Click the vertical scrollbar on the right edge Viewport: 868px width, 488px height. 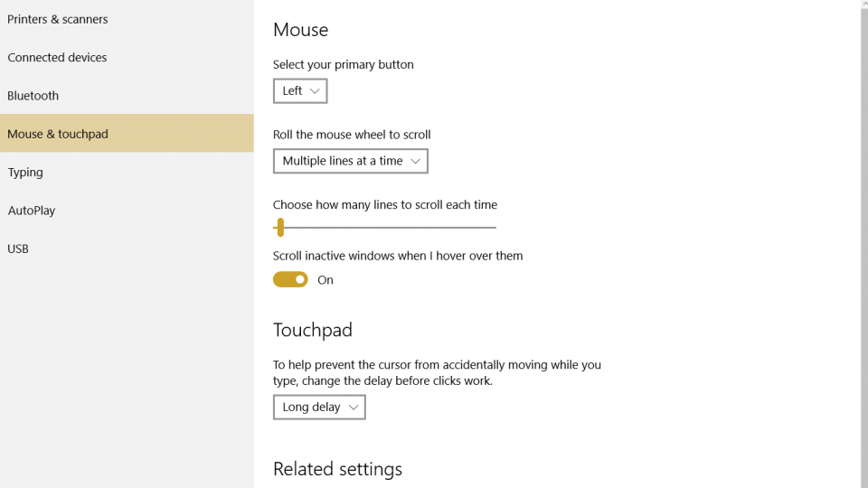point(863,248)
